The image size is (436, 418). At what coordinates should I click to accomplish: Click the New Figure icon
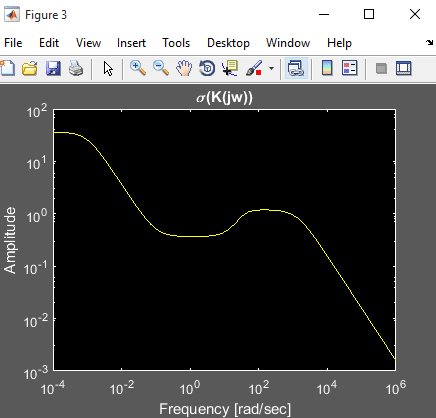(7, 68)
